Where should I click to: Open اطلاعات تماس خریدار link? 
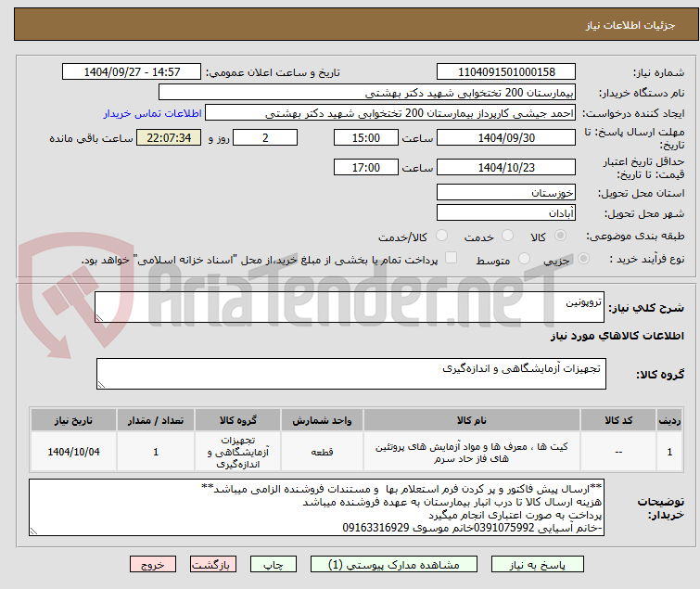tap(153, 113)
